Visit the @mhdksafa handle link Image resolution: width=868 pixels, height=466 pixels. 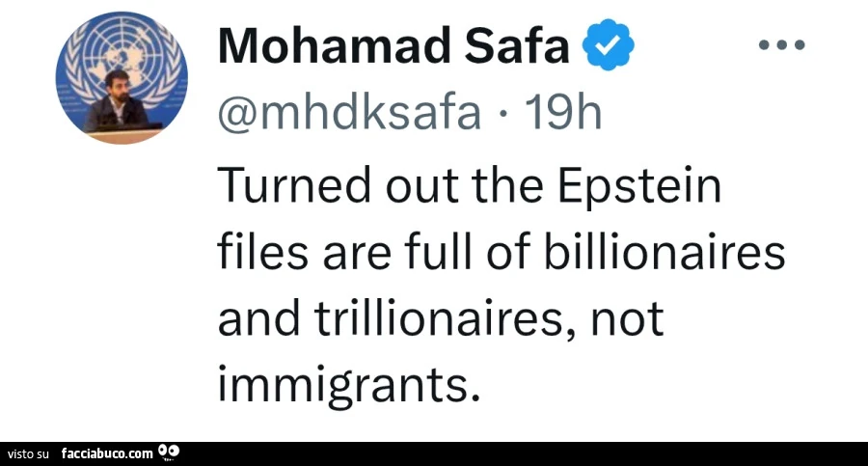click(350, 114)
